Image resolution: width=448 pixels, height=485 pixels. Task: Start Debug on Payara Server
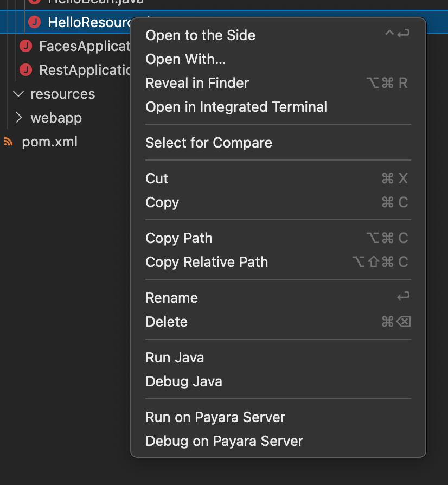[224, 441]
